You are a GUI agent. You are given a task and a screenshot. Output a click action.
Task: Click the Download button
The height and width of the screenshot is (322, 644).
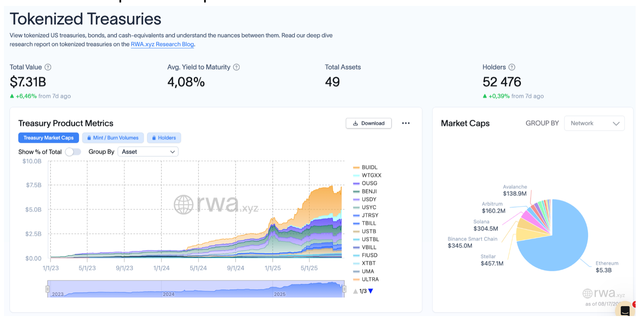tap(369, 123)
